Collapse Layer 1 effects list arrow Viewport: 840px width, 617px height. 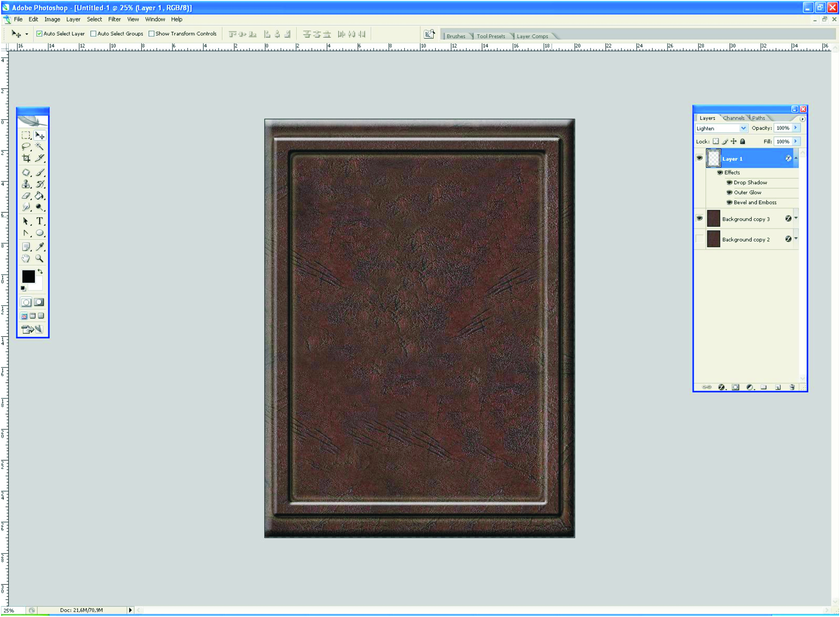pyautogui.click(x=796, y=158)
